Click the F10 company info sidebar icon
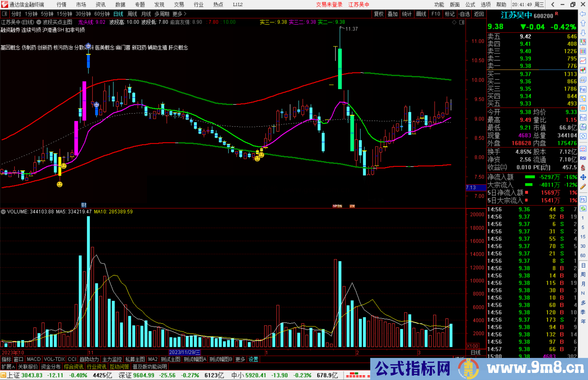The image size is (588, 380). tap(583, 89)
